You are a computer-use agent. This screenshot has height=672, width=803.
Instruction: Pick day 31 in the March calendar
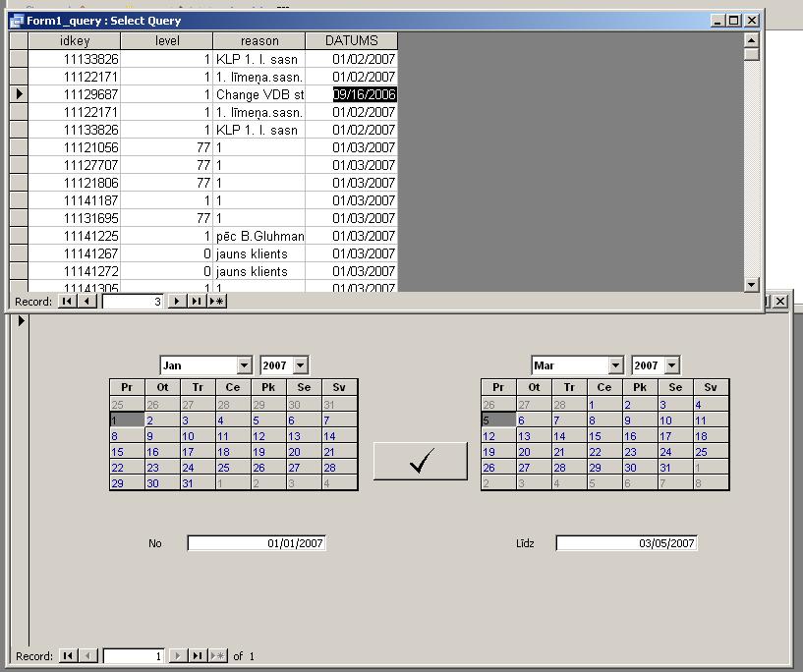point(666,468)
